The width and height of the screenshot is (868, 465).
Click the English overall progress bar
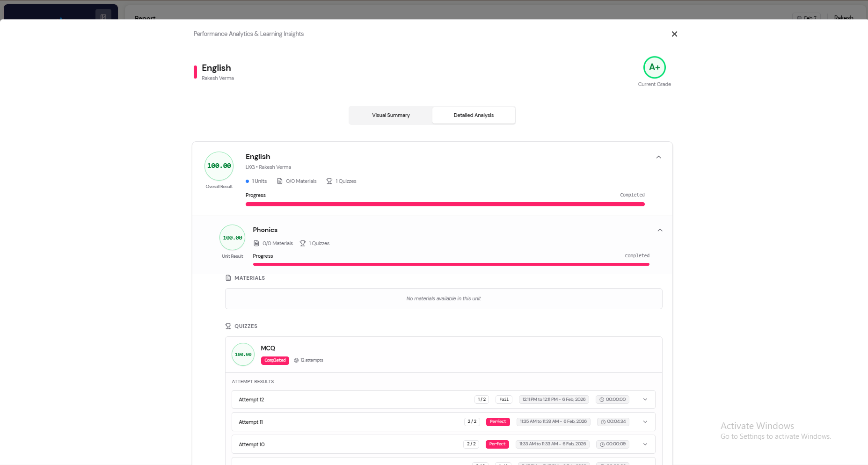tap(445, 204)
